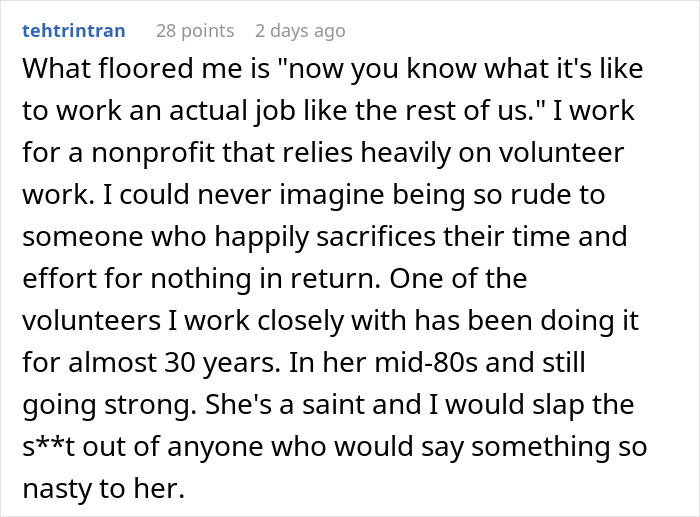
Task: Open tehtrintran's user profile link
Action: pos(76,31)
